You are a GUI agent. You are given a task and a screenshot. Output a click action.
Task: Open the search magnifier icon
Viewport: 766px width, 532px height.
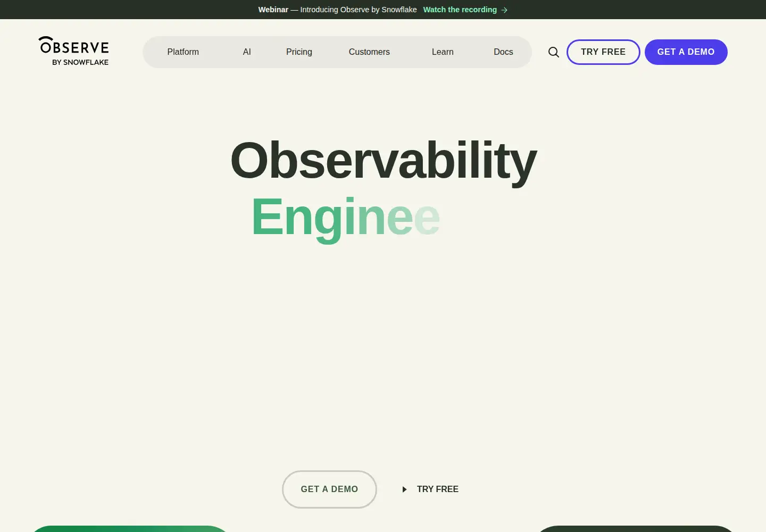tap(554, 52)
